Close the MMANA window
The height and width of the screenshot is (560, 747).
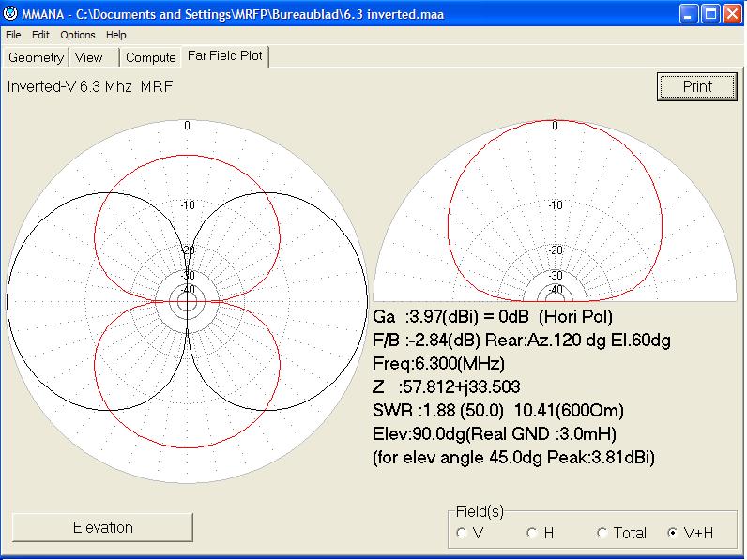(x=732, y=14)
